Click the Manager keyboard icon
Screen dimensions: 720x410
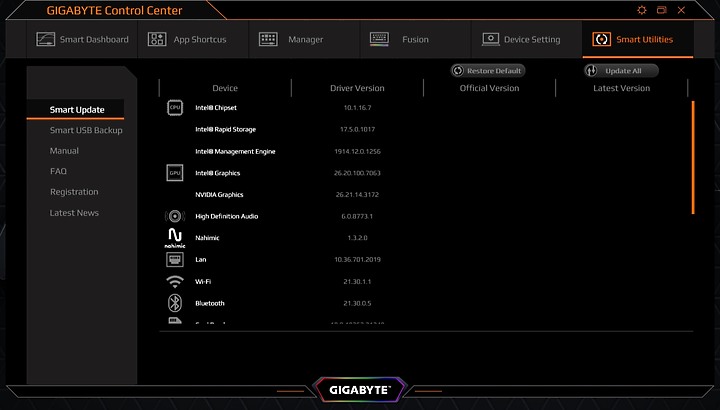tap(268, 39)
